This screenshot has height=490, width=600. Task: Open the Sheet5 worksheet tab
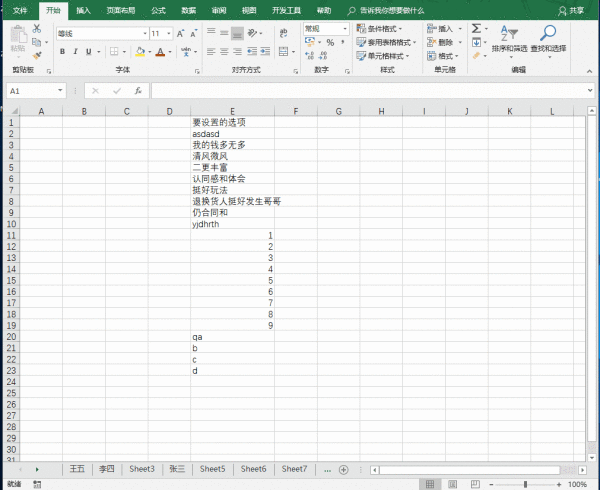pos(212,469)
